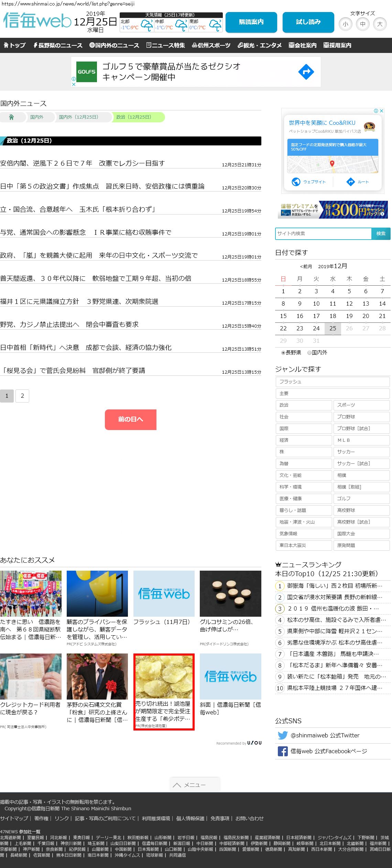392x868 pixels.
Task: Select the 国内外 radio button
Action: pos(309,353)
